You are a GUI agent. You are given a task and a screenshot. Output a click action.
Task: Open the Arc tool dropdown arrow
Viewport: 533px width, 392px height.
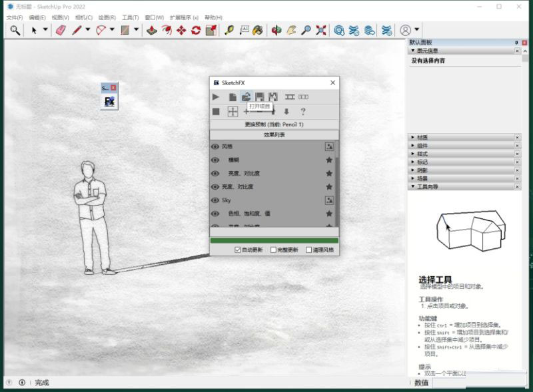pyautogui.click(x=112, y=30)
